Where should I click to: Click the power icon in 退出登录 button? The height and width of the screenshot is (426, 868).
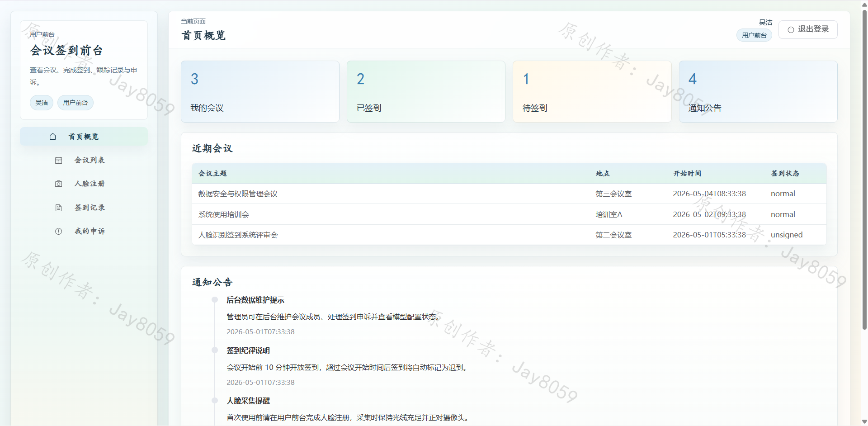791,30
